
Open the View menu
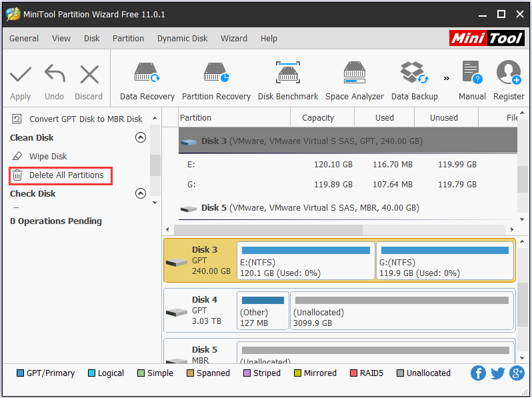[61, 39]
